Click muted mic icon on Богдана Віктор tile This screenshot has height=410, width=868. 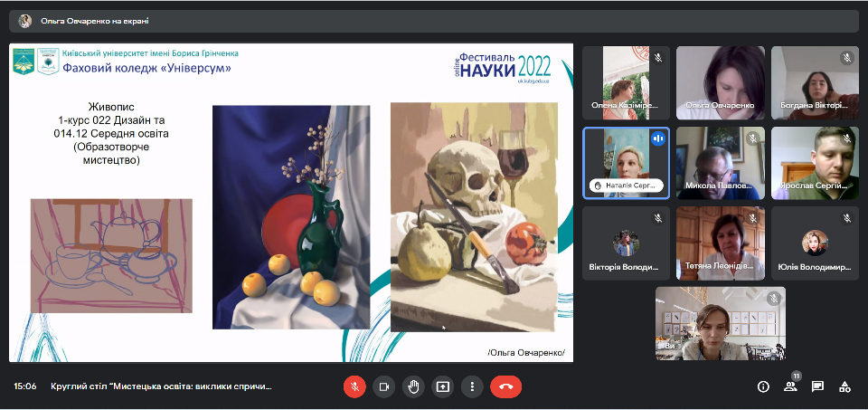coord(846,58)
